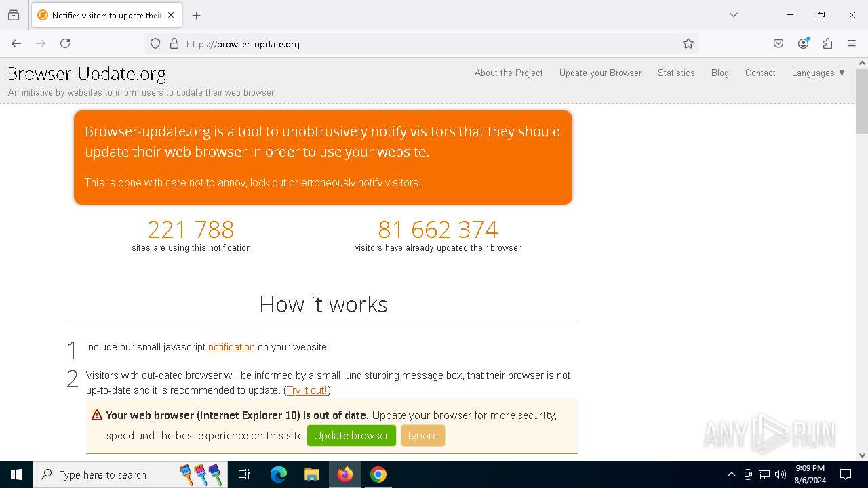Close the Browser-Update tab

coord(171,15)
